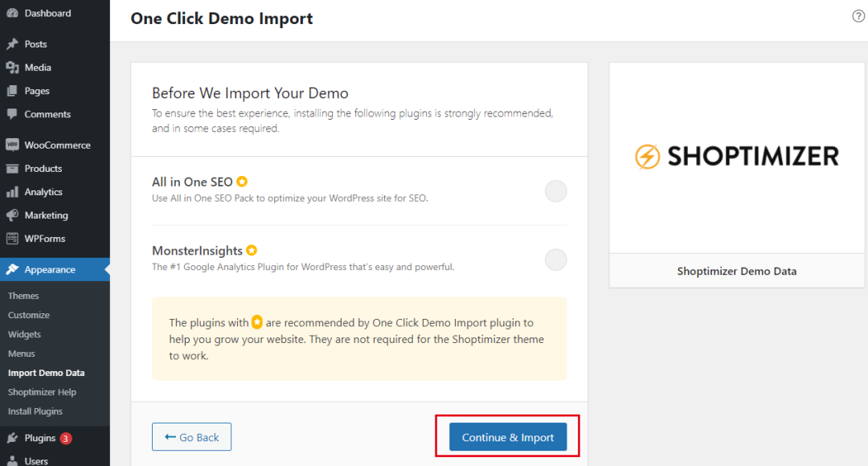Open the Customize submenu link
The width and height of the screenshot is (868, 466).
point(29,315)
